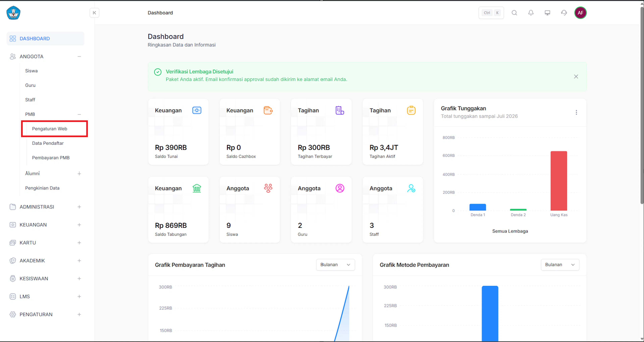Click the Tagihan Terbayar bill icon
Image resolution: width=644 pixels, height=342 pixels.
pyautogui.click(x=339, y=110)
